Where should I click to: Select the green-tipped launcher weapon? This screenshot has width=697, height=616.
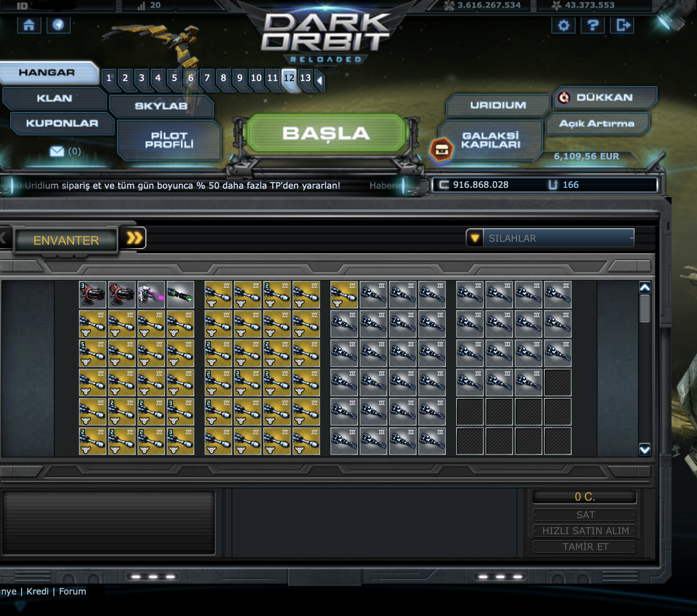tap(180, 295)
